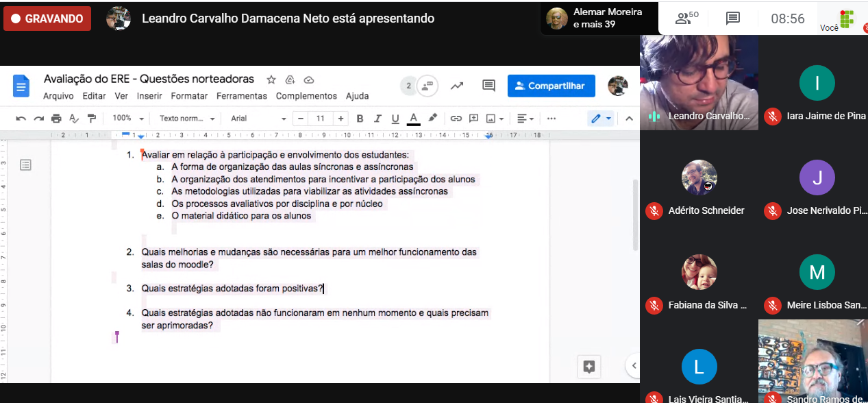The height and width of the screenshot is (403, 868).
Task: Toggle italic formatting
Action: [x=377, y=119]
